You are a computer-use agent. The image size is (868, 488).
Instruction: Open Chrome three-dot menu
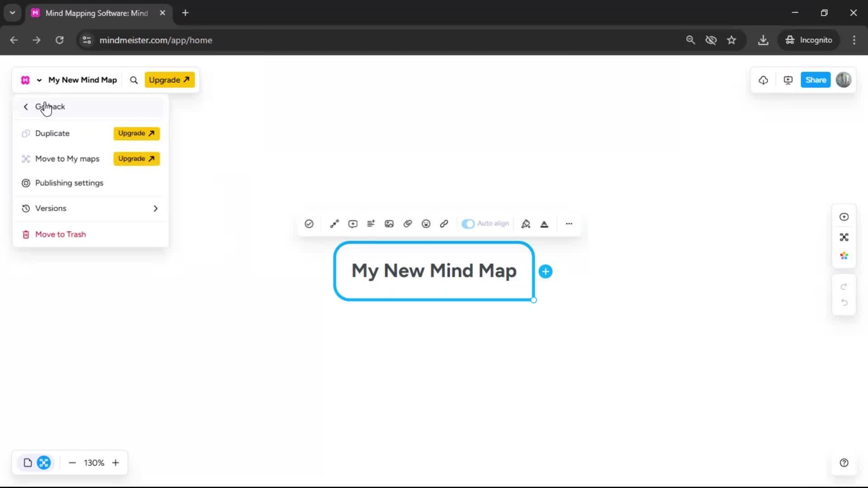[854, 40]
